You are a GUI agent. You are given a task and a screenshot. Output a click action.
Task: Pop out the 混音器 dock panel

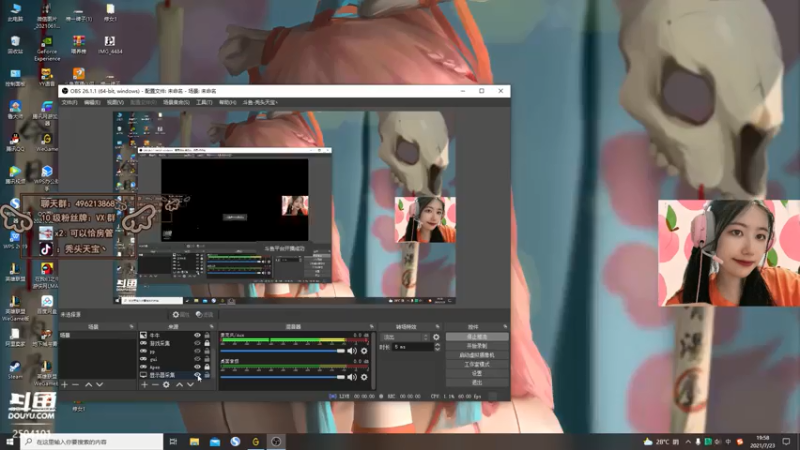coord(371,327)
